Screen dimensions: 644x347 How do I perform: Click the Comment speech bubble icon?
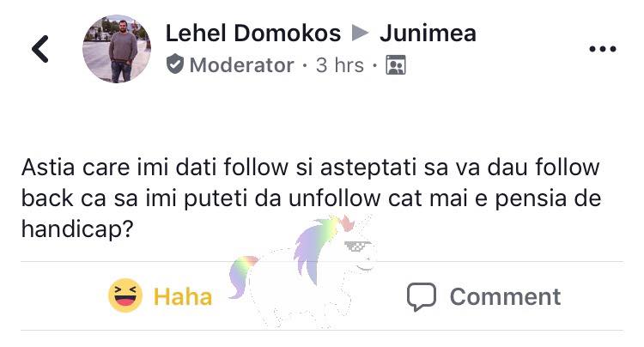[422, 296]
